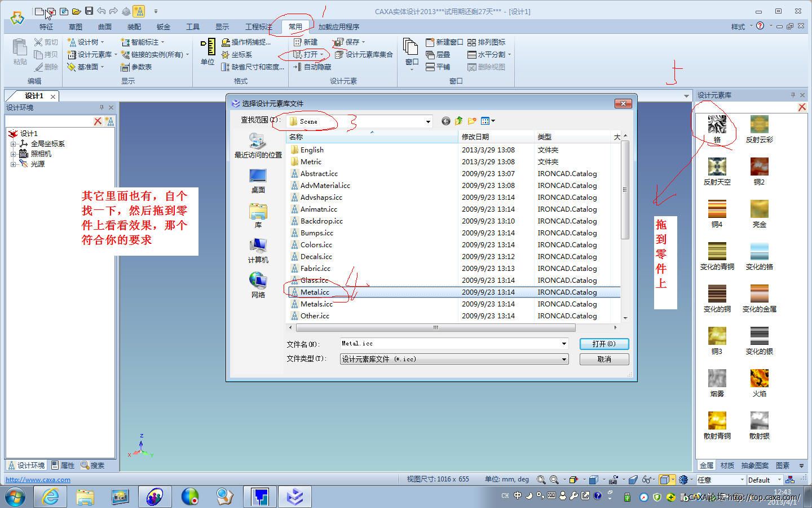Click 打开 design element library button
Viewport: 812px width, 508px height.
click(x=306, y=54)
